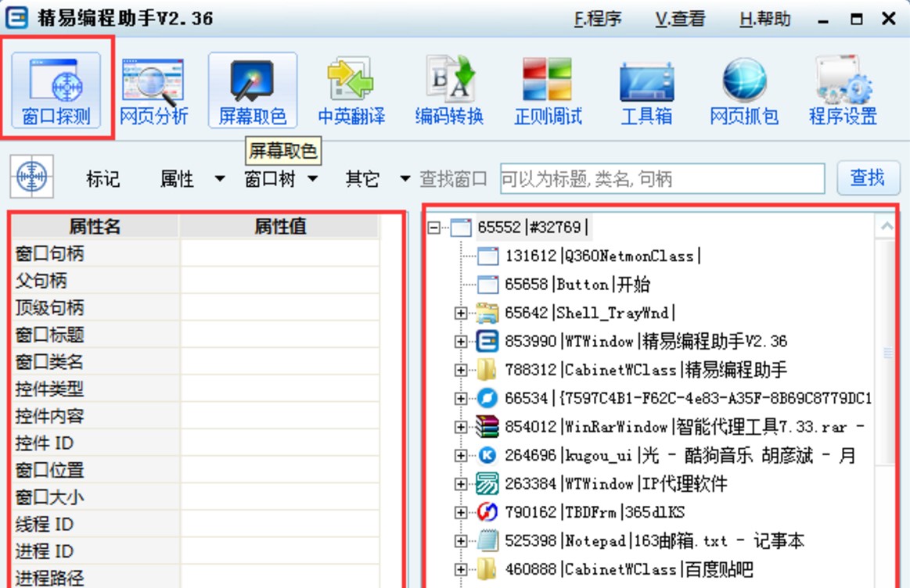Image resolution: width=910 pixels, height=588 pixels.
Task: Click the 百度贴吧 folder icon
Action: [x=487, y=569]
